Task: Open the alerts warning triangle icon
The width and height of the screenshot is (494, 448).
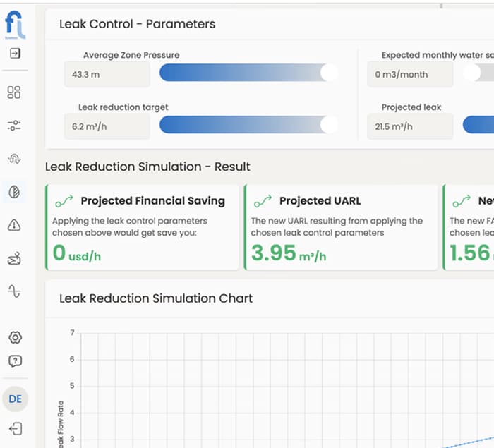Action: point(14,225)
